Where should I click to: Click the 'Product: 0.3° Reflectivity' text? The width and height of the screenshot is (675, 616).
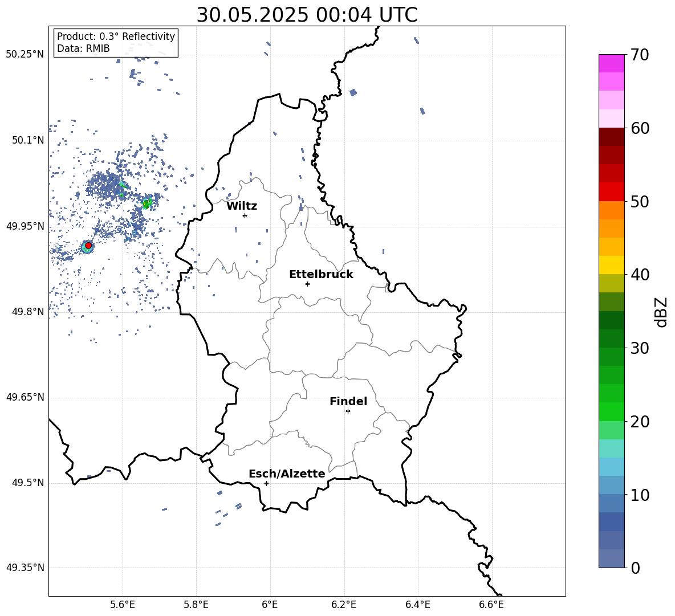[116, 36]
